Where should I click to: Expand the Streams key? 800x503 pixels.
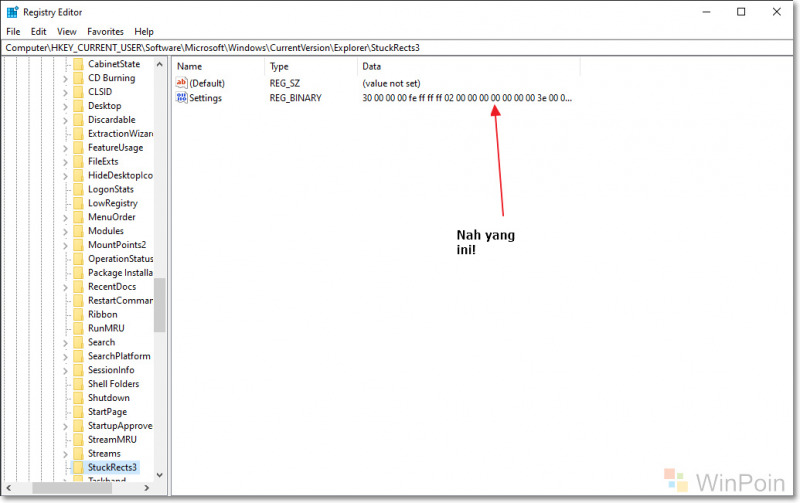pyautogui.click(x=65, y=455)
